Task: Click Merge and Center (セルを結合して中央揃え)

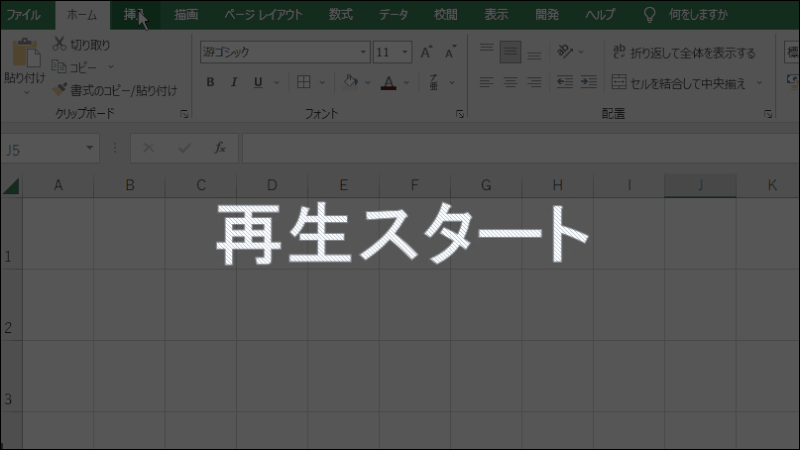Action: coord(679,83)
